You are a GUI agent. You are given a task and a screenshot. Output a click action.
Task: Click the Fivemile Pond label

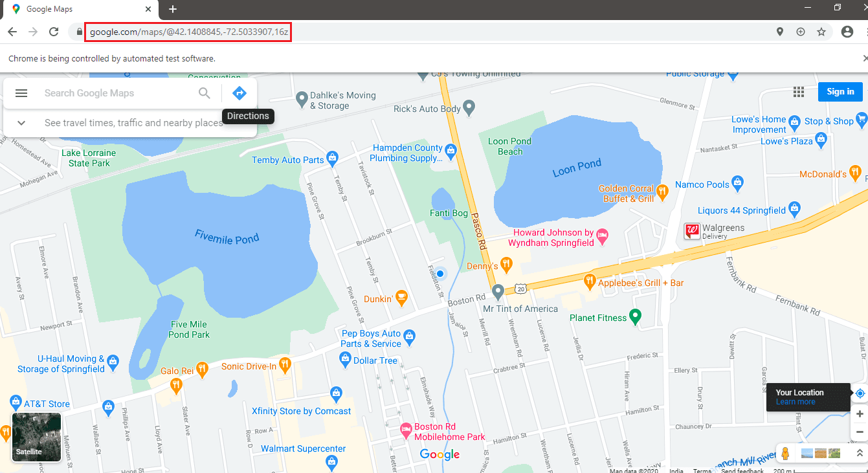(x=227, y=236)
